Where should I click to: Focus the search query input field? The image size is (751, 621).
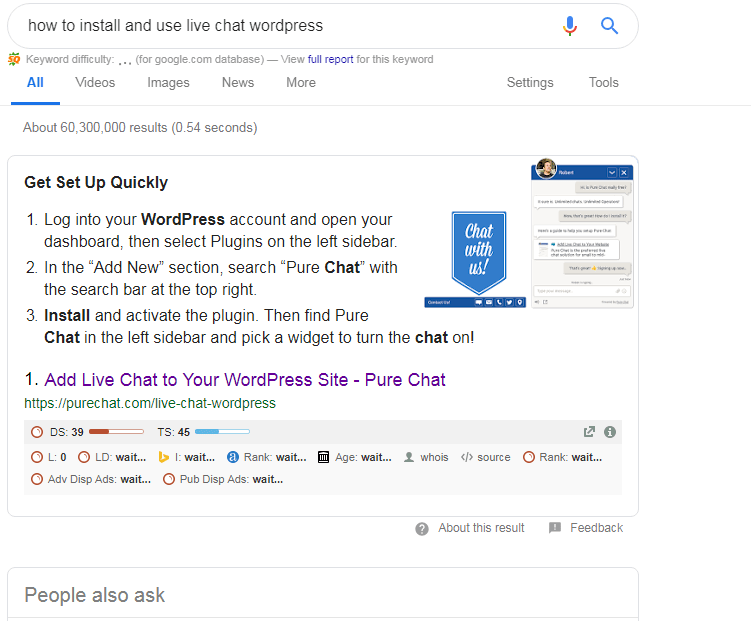tap(287, 25)
